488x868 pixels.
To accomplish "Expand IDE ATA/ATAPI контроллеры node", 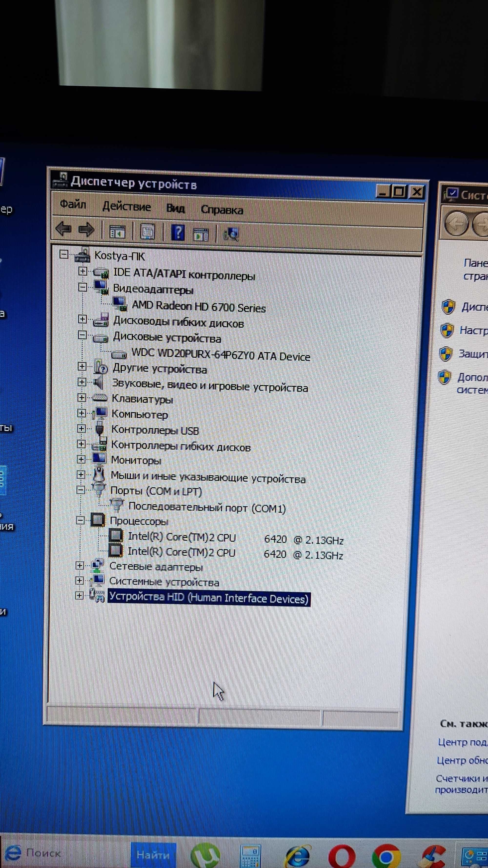I will click(x=82, y=271).
